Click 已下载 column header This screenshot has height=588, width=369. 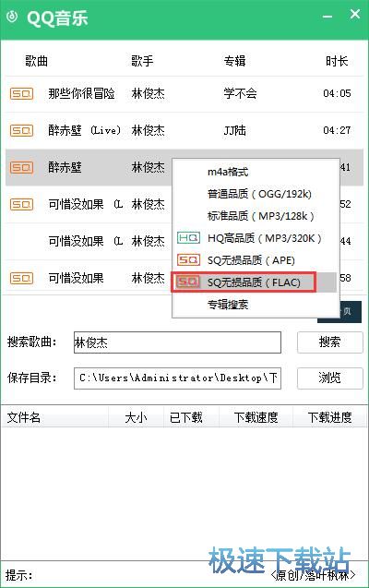point(186,417)
